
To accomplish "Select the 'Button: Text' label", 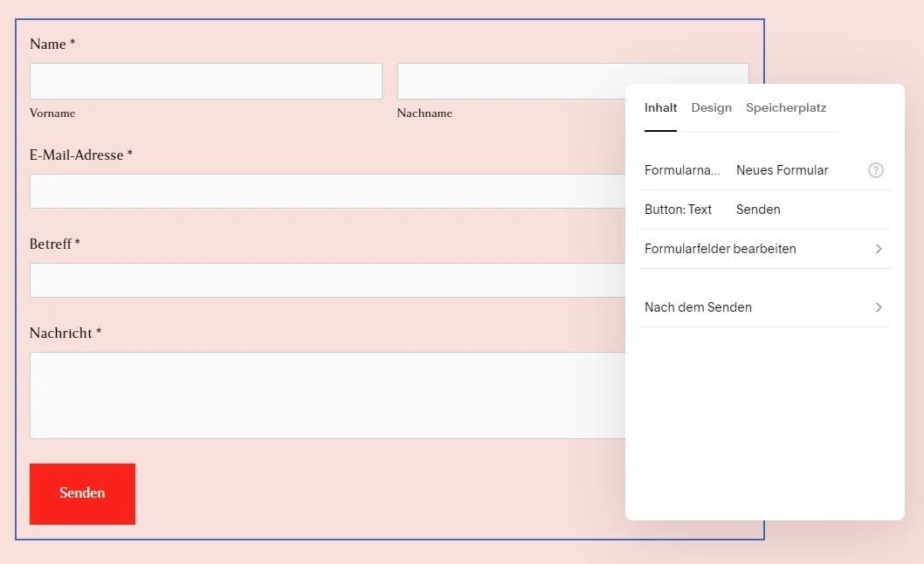I will (x=678, y=210).
